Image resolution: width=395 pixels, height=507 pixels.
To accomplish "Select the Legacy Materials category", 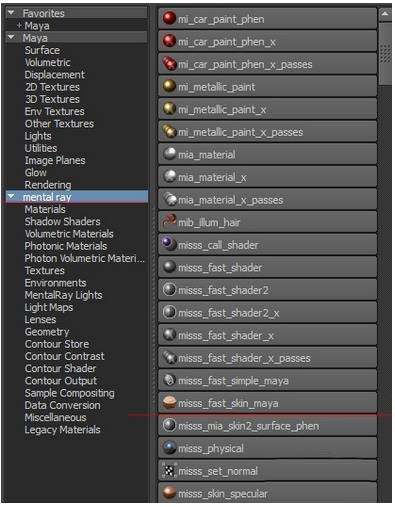I will pos(62,430).
